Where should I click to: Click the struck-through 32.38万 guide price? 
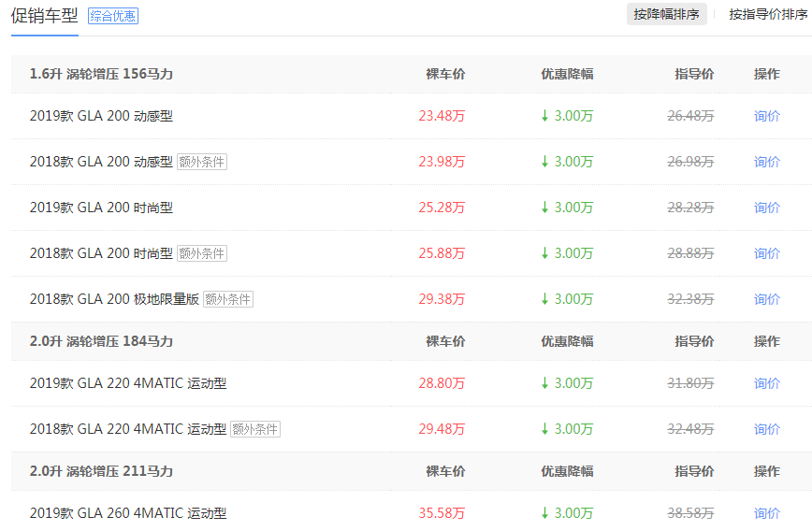click(690, 299)
